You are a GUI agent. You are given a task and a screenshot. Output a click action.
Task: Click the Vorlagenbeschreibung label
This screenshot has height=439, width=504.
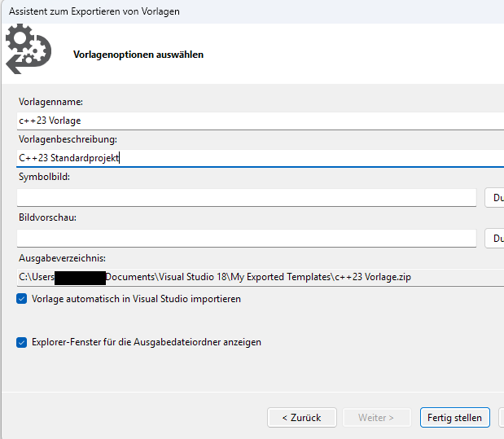coord(68,139)
